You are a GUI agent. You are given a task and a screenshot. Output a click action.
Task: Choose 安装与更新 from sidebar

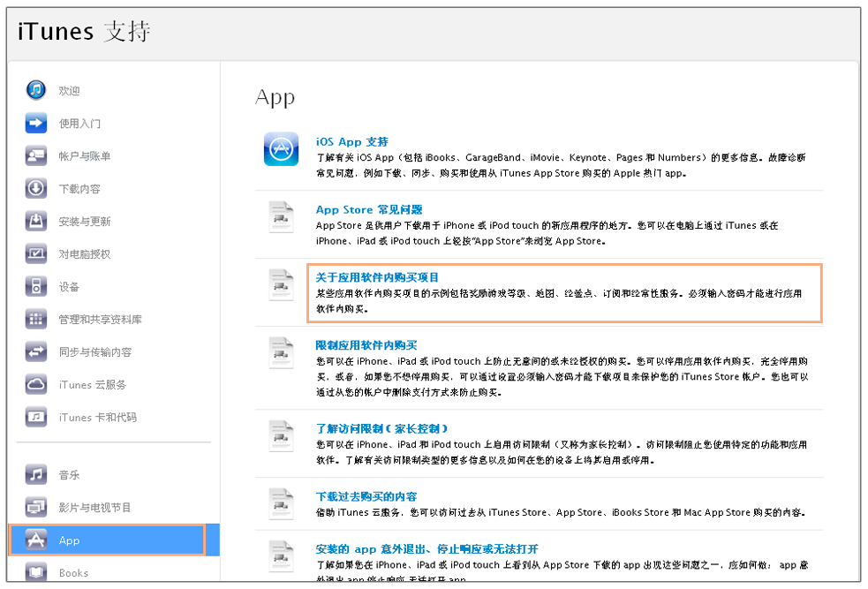coord(85,221)
